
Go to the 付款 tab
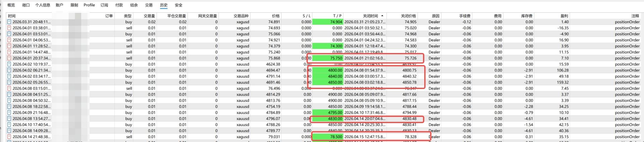119,5
